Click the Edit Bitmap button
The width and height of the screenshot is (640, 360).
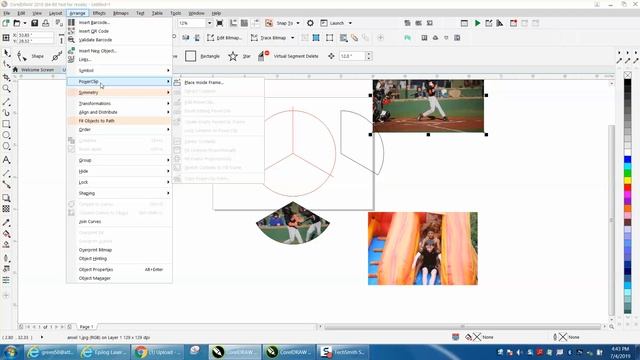tap(224, 38)
